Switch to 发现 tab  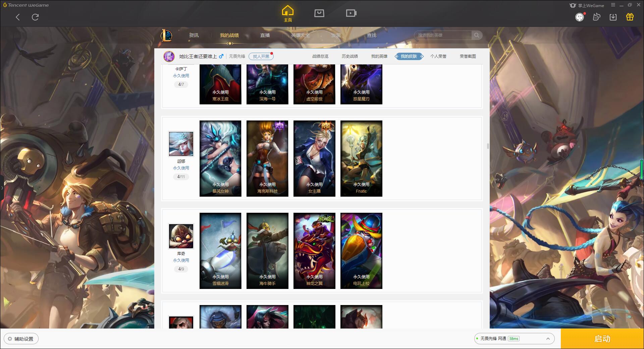point(336,35)
